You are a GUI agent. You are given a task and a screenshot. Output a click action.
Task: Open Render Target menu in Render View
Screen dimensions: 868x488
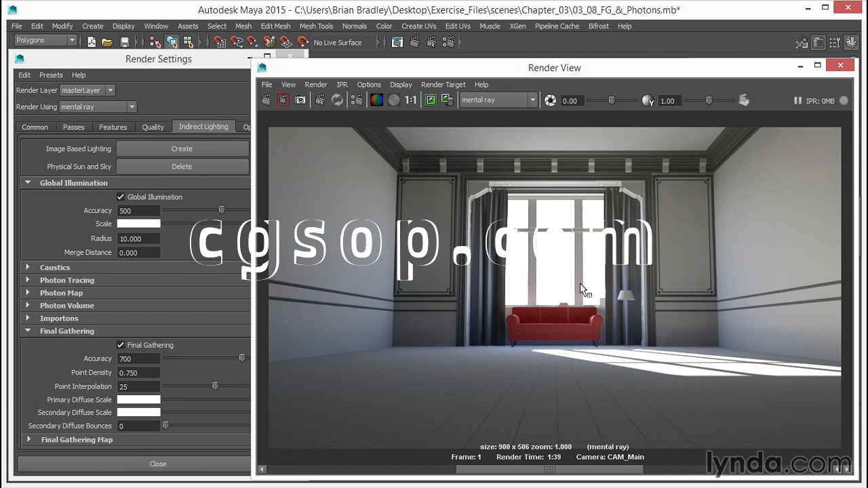(443, 85)
